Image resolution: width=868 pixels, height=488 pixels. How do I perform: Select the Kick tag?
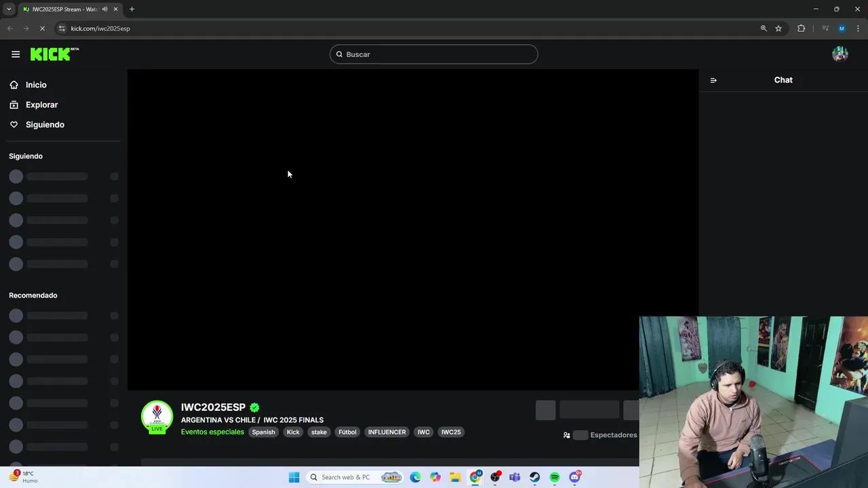[293, 432]
